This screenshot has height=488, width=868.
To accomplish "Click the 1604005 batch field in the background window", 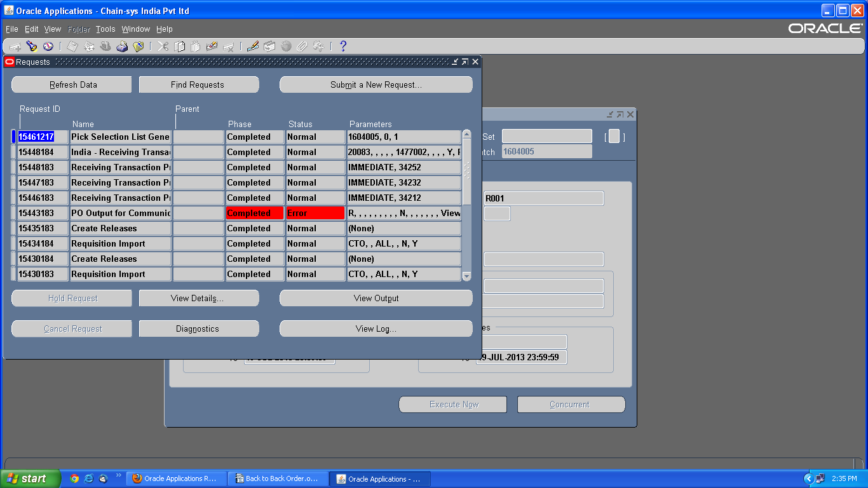I will (546, 152).
